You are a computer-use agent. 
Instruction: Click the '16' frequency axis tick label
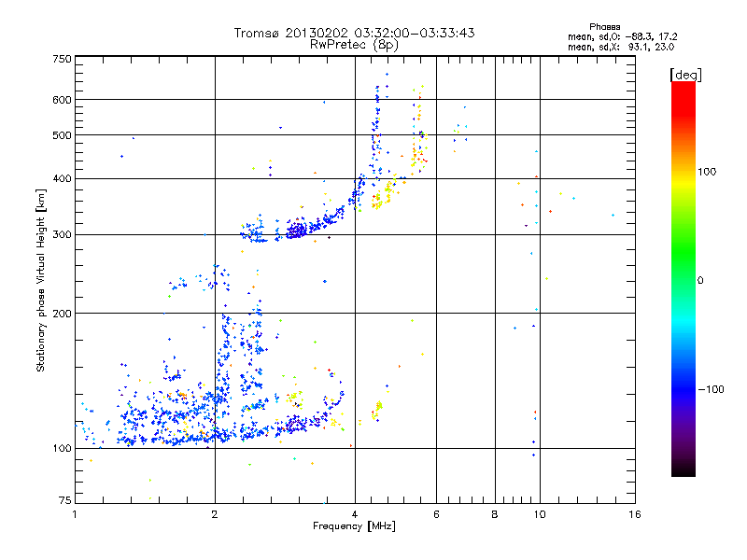click(635, 514)
